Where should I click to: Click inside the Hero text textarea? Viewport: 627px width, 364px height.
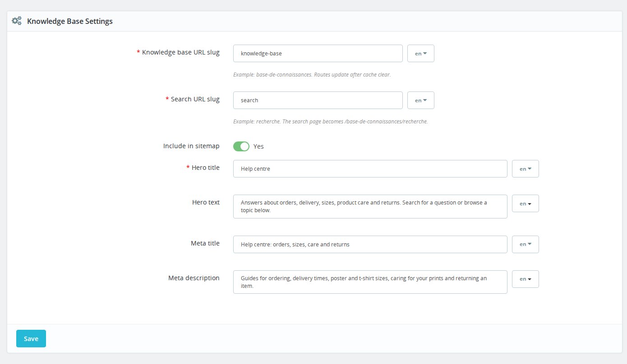370,206
